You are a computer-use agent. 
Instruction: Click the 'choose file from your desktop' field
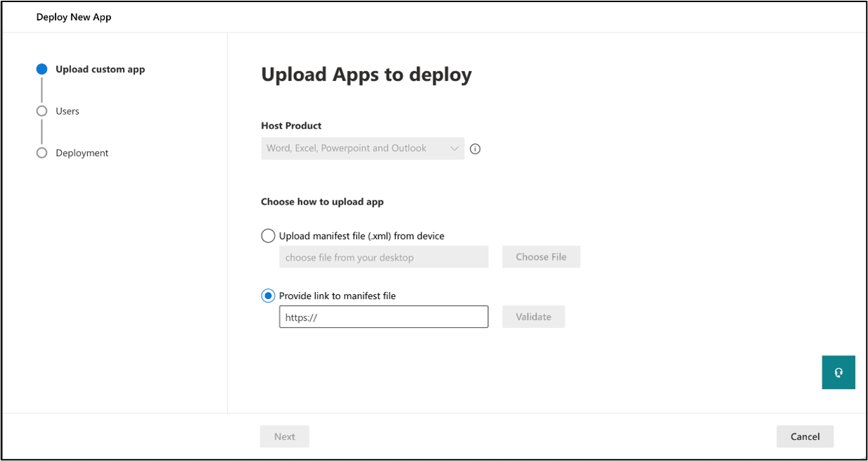(x=383, y=258)
